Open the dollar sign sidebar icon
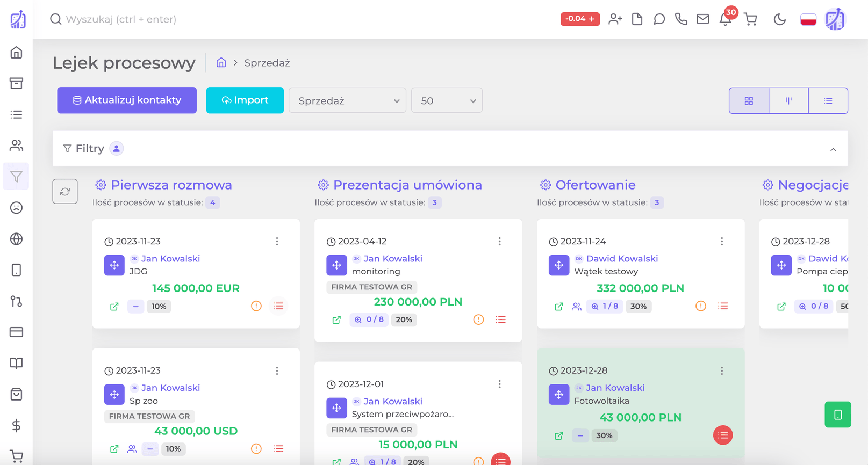The height and width of the screenshot is (465, 868). click(16, 426)
